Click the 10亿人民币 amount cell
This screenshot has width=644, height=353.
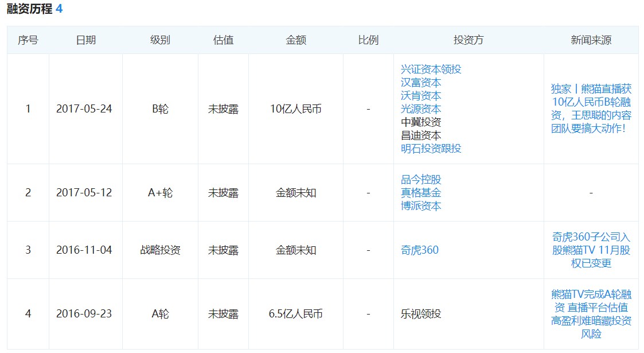pyautogui.click(x=296, y=109)
